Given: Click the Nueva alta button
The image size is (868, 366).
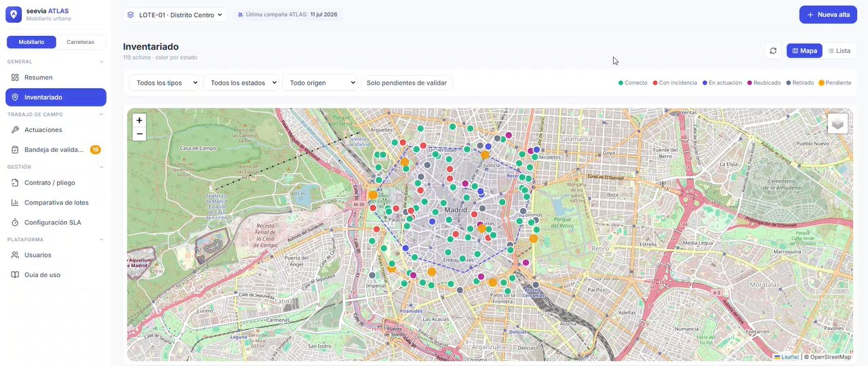Looking at the screenshot, I should click(x=828, y=14).
